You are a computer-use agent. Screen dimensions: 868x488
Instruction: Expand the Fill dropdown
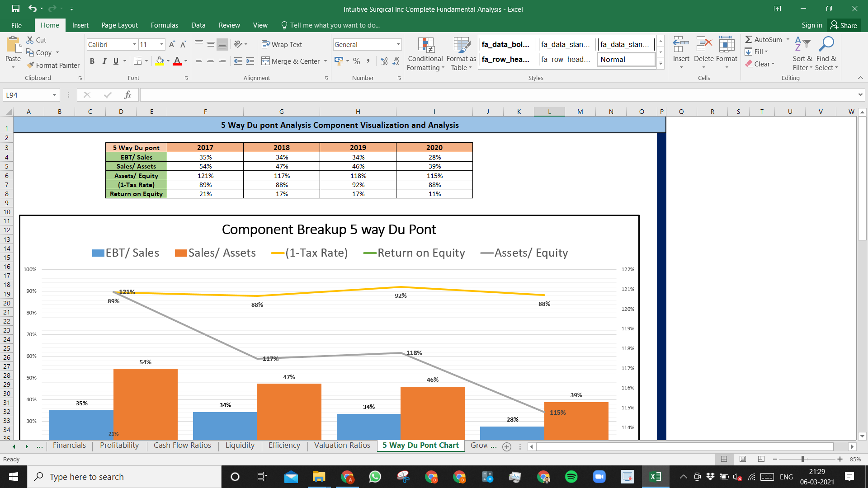(x=767, y=52)
